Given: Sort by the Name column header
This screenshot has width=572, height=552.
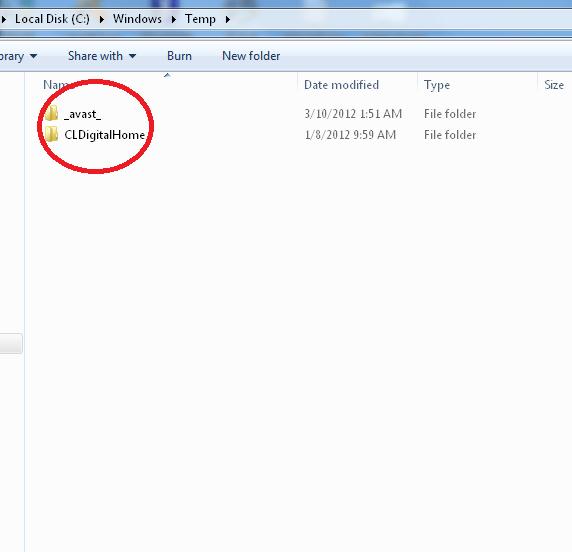Looking at the screenshot, I should (55, 85).
